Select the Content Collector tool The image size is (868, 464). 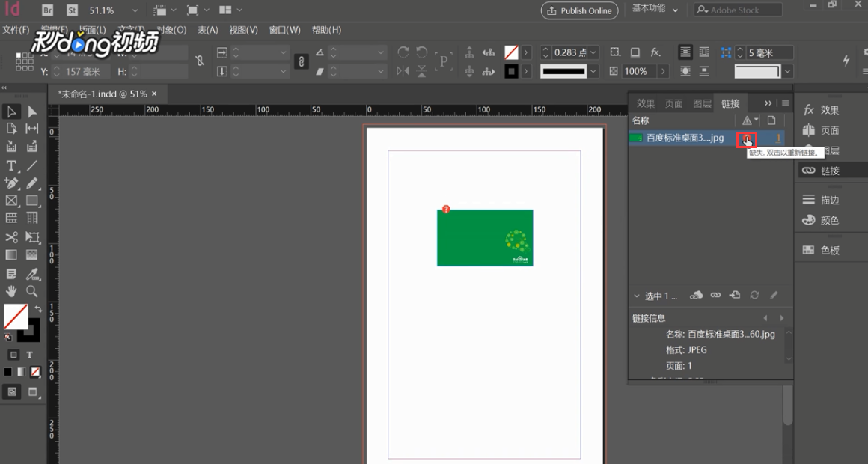coord(11,147)
